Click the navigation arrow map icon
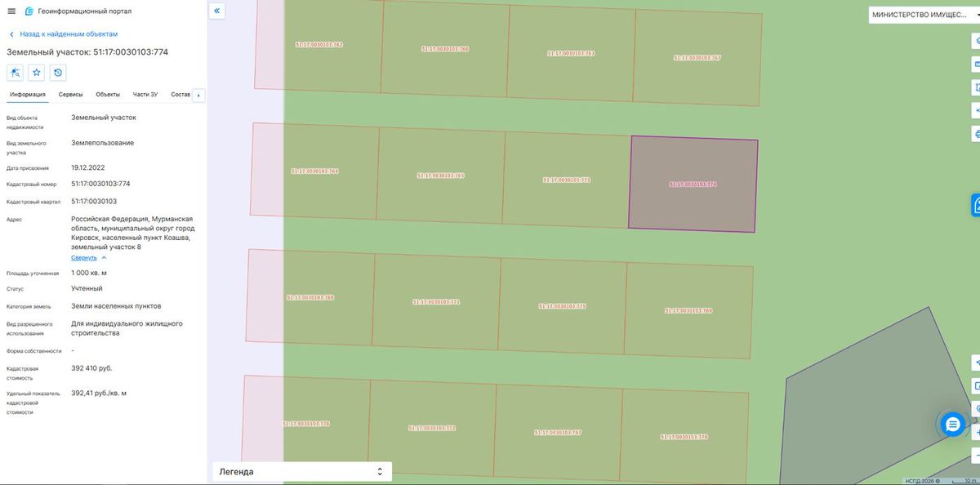 coord(977,363)
